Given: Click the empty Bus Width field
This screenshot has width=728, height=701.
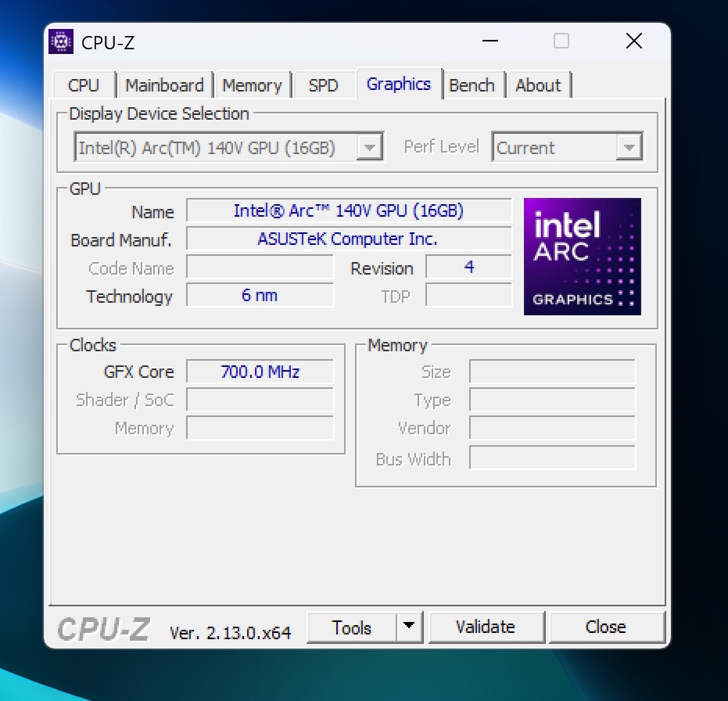Looking at the screenshot, I should point(553,458).
